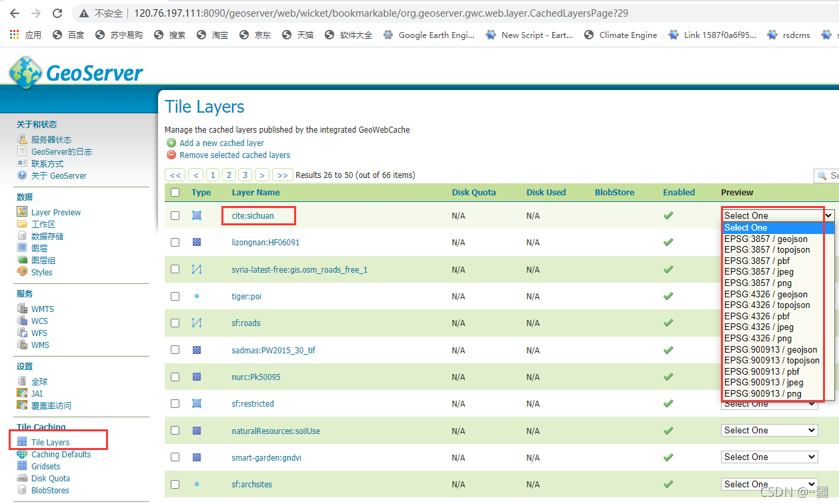Image resolution: width=839 pixels, height=504 pixels.
Task: Open Layer Preview from the sidebar
Action: tap(55, 211)
